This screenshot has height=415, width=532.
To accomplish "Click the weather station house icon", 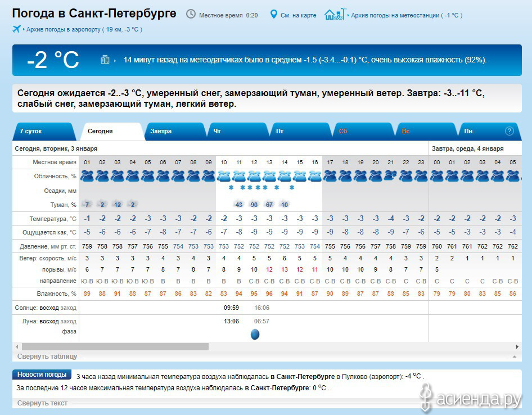I will click(x=335, y=14).
